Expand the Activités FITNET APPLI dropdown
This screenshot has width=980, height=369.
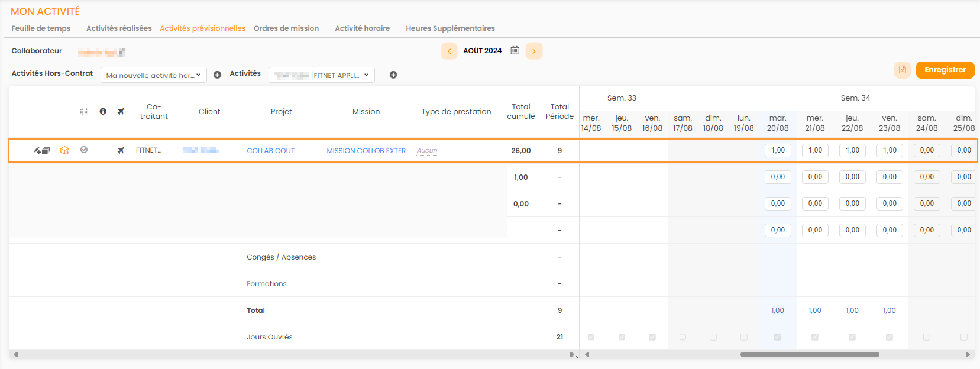click(321, 75)
